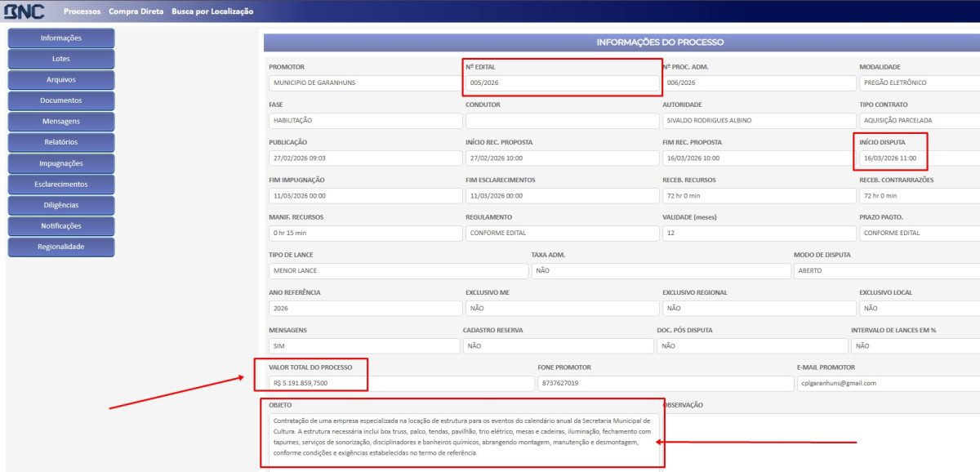The height and width of the screenshot is (472, 980).
Task: Click the BNC logo icon
Action: 23,11
